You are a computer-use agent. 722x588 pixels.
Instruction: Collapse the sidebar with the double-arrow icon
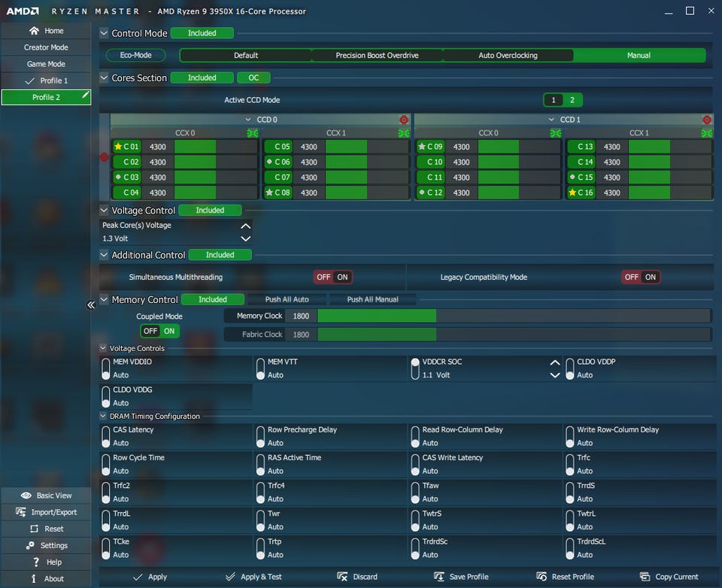(91, 305)
